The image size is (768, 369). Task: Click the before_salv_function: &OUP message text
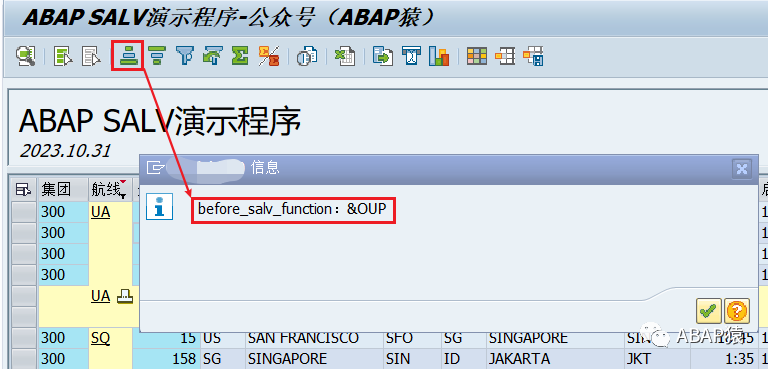tap(292, 209)
